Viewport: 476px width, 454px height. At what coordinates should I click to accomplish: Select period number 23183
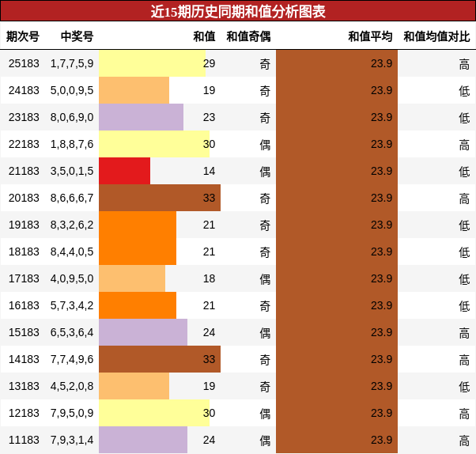pyautogui.click(x=24, y=117)
